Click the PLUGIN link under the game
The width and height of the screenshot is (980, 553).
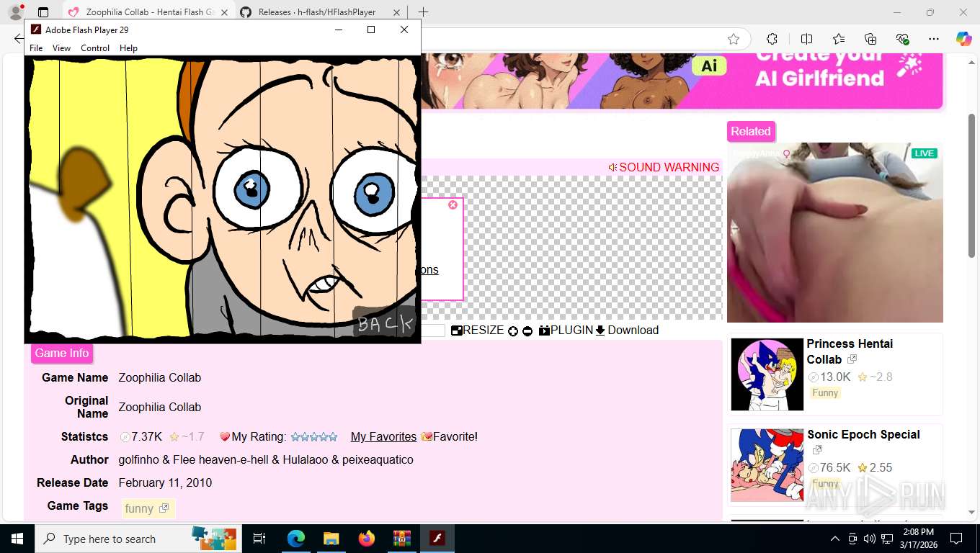566,330
